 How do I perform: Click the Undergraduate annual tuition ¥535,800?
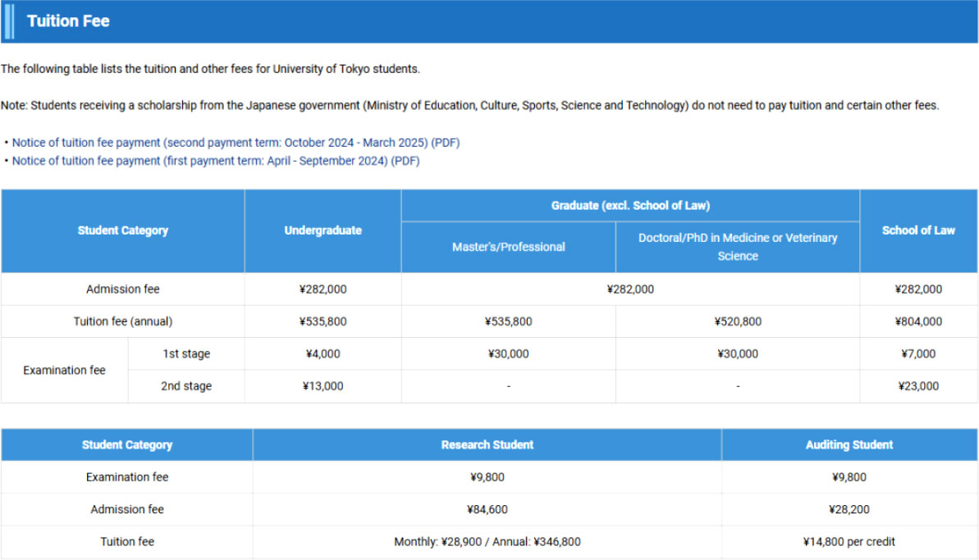(323, 321)
